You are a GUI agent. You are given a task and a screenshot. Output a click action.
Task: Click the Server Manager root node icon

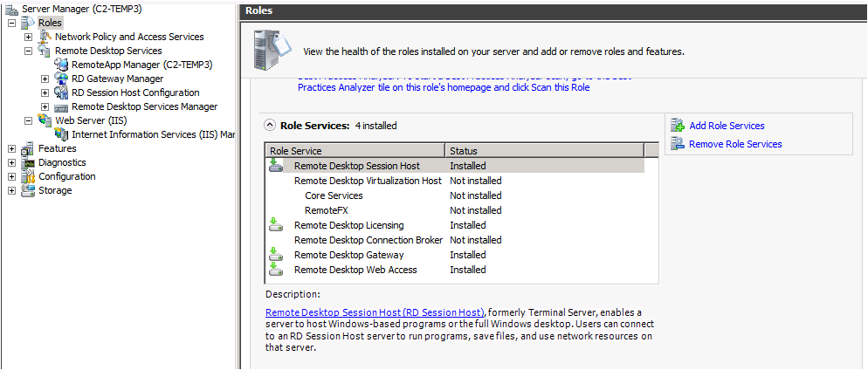[x=11, y=9]
